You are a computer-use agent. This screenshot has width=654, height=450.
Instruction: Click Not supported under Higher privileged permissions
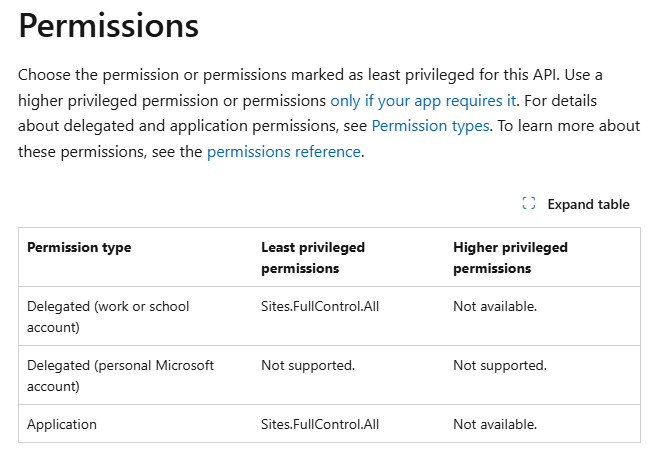coord(500,365)
